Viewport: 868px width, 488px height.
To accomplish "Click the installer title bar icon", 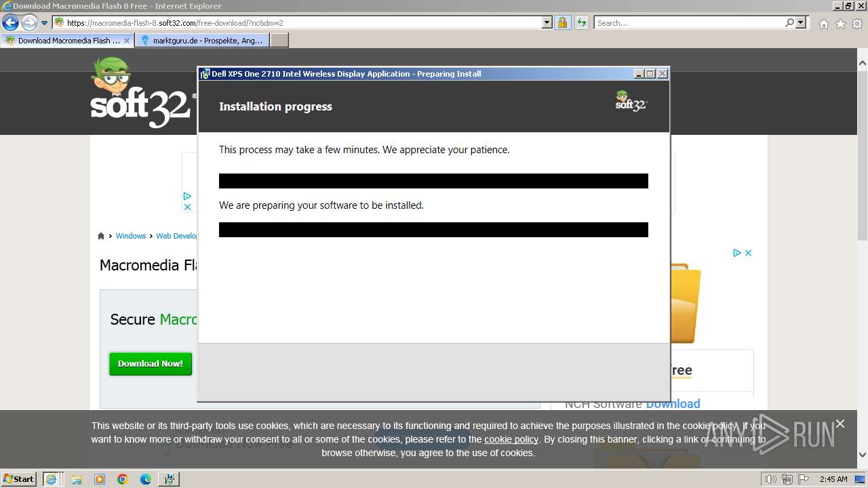I will click(205, 74).
